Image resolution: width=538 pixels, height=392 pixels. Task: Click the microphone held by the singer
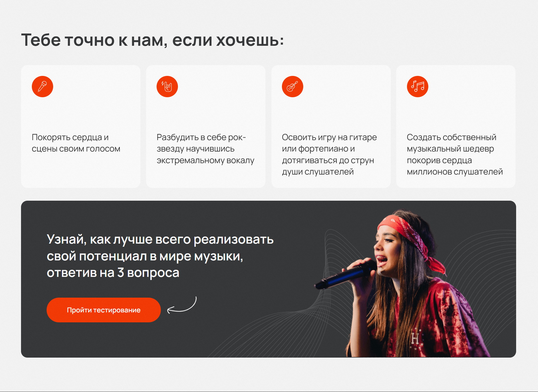point(346,274)
